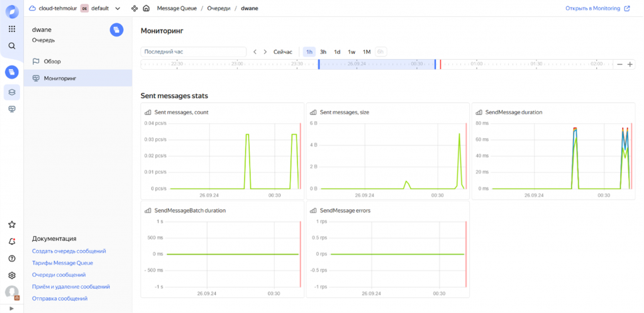Expand the default folder dropdown chevron
This screenshot has height=313, width=644.
(118, 8)
